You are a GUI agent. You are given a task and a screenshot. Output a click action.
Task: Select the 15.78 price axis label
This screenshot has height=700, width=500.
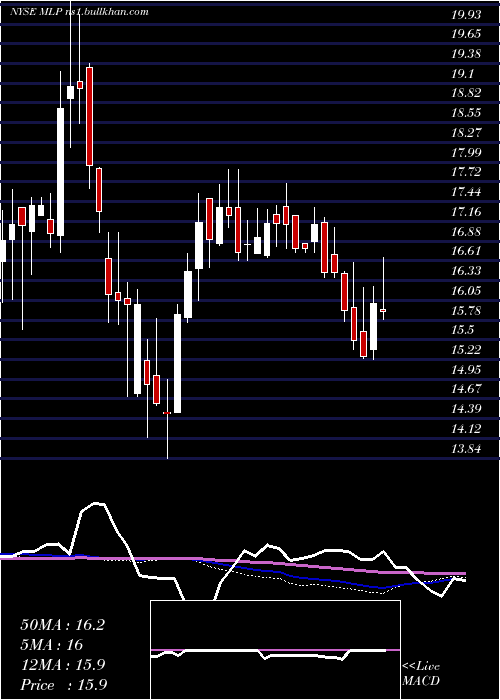coord(466,310)
